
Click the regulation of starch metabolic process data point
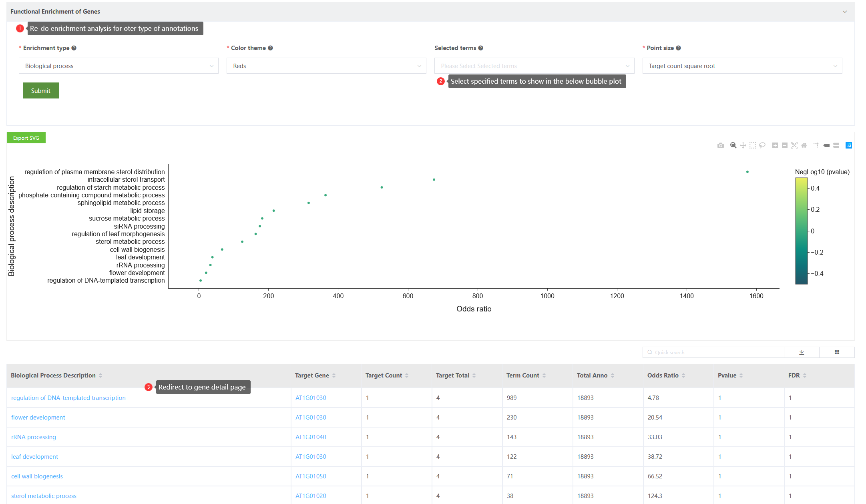point(382,187)
